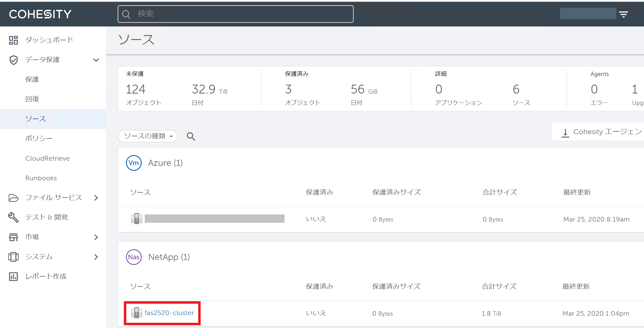644x328 pixels.
Task: Click the marketplace store icon
Action: (x=13, y=237)
